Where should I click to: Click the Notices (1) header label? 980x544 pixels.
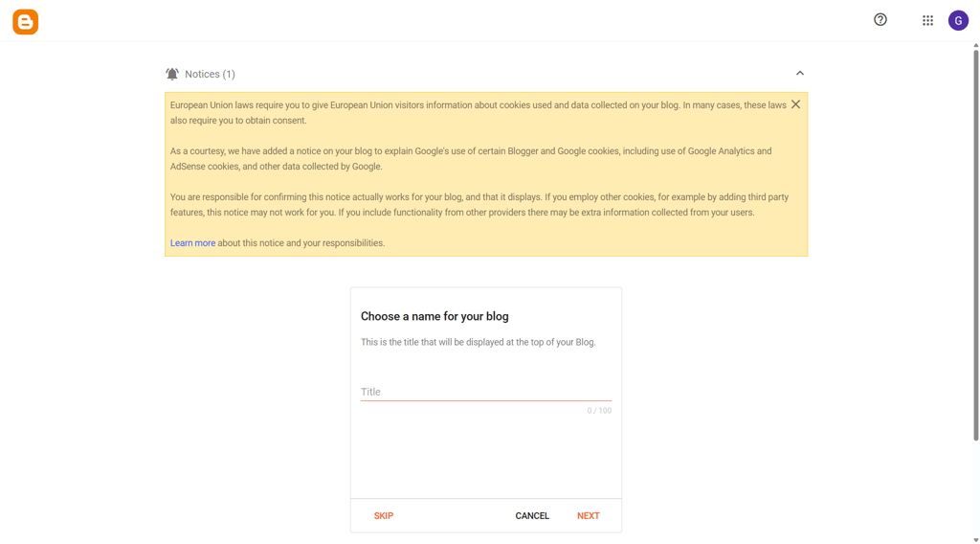(x=210, y=75)
